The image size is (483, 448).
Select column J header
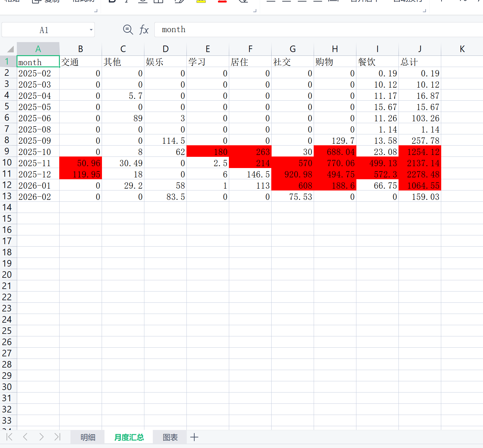[420, 49]
